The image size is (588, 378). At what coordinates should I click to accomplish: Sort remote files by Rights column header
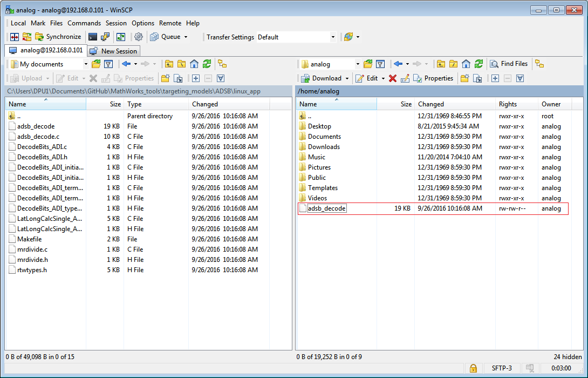(516, 104)
